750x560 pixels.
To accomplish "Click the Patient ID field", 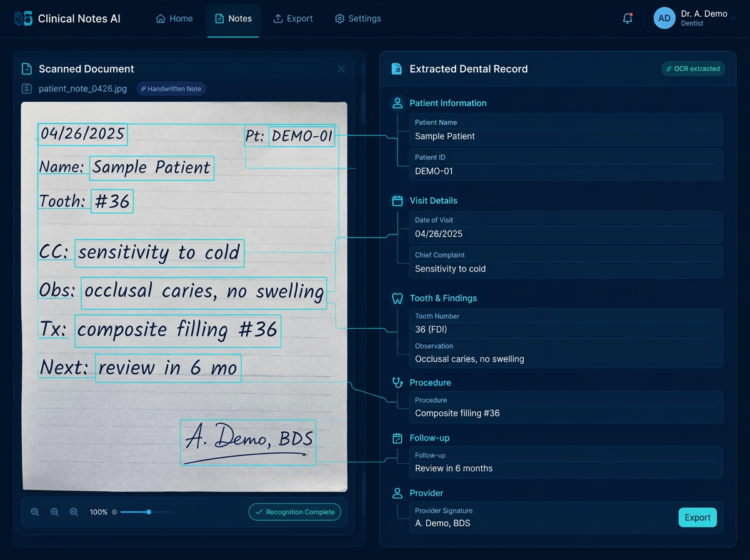I will coord(566,165).
